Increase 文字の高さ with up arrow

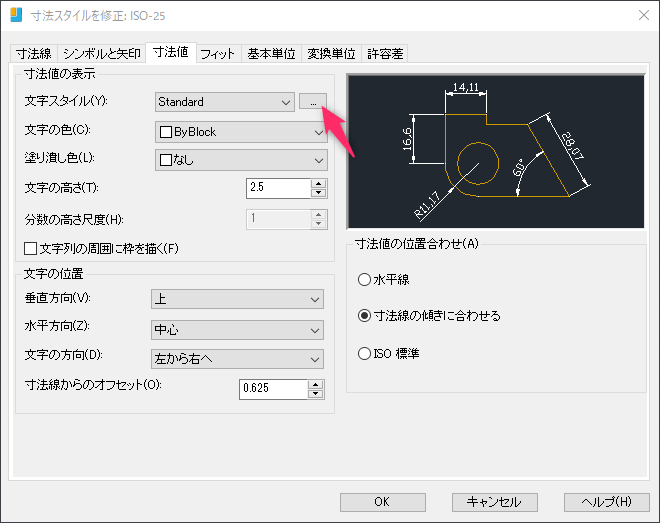coord(319,183)
